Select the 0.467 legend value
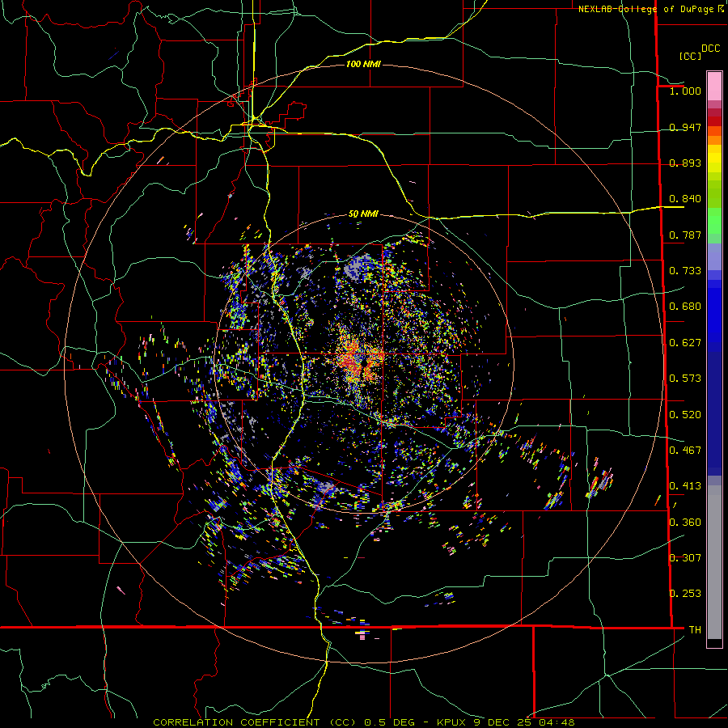728x728 pixels. pyautogui.click(x=685, y=451)
